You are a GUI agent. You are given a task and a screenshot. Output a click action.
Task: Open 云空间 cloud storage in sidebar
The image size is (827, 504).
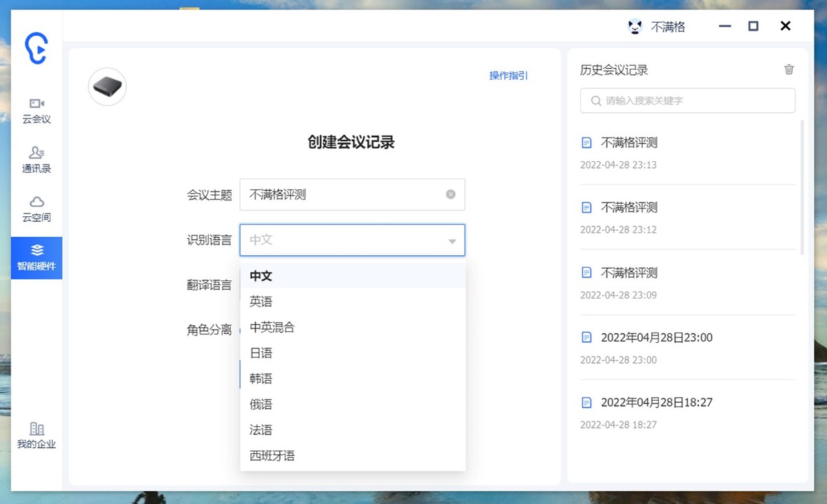[x=37, y=205]
